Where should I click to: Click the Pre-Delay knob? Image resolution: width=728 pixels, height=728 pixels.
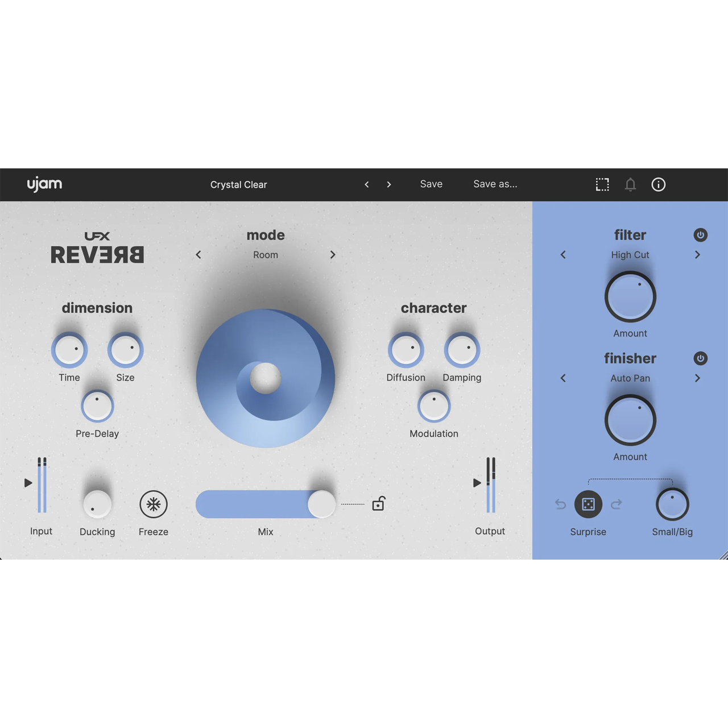(x=97, y=406)
